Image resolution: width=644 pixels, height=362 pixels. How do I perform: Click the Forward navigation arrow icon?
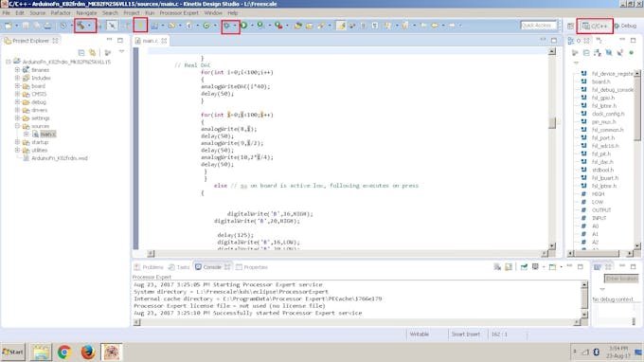click(x=452, y=26)
